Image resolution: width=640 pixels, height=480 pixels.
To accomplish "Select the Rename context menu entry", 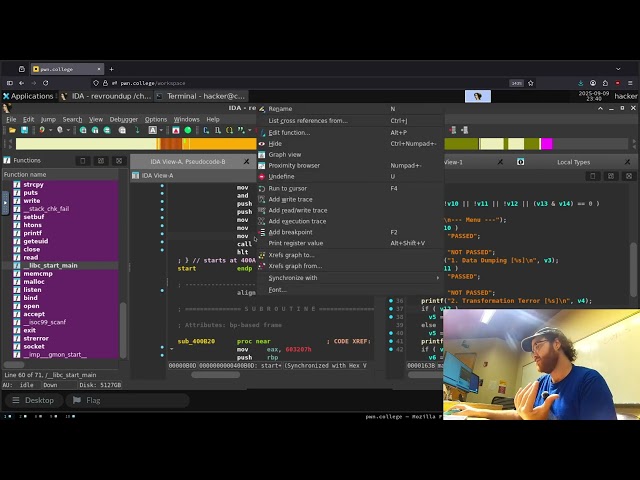I will [280, 108].
